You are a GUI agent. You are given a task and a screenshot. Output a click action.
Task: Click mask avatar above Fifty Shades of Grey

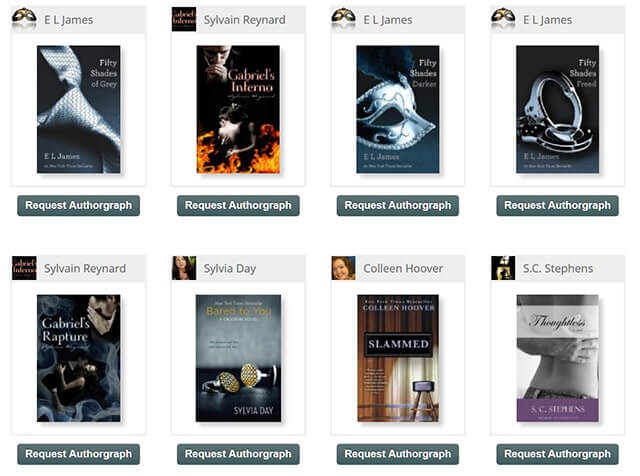point(24,19)
